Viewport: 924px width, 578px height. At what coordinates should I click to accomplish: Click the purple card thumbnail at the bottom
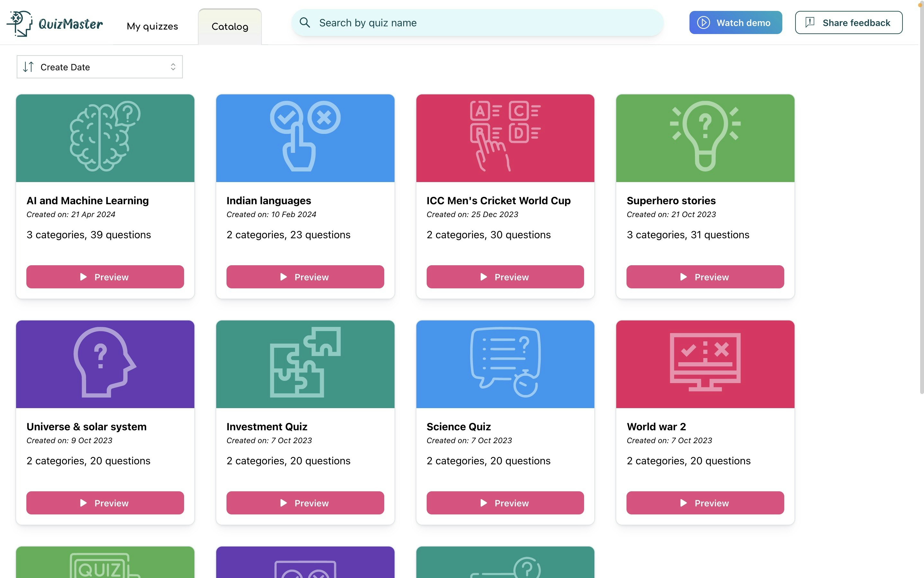point(305,562)
